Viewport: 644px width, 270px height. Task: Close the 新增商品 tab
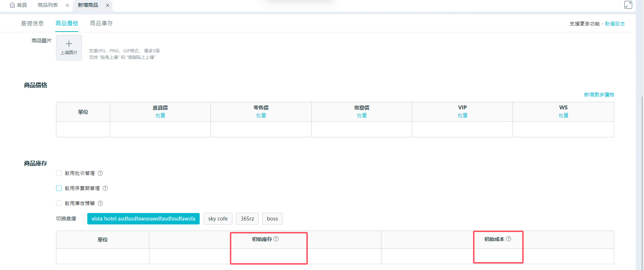tap(107, 5)
